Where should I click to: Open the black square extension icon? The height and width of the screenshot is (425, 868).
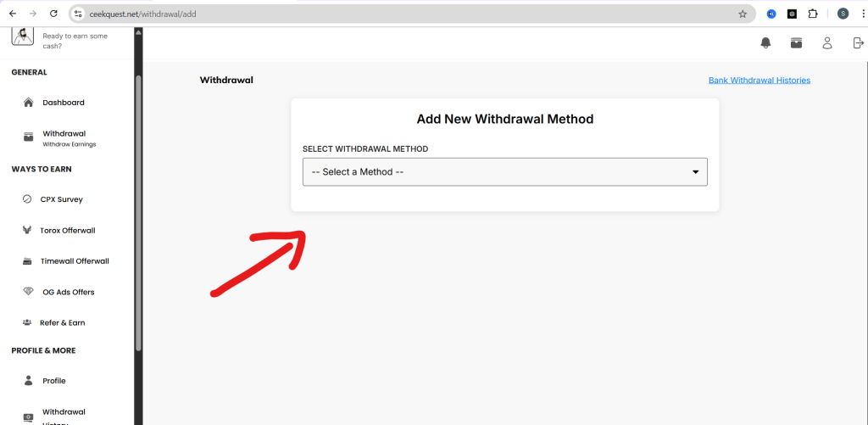pyautogui.click(x=793, y=14)
